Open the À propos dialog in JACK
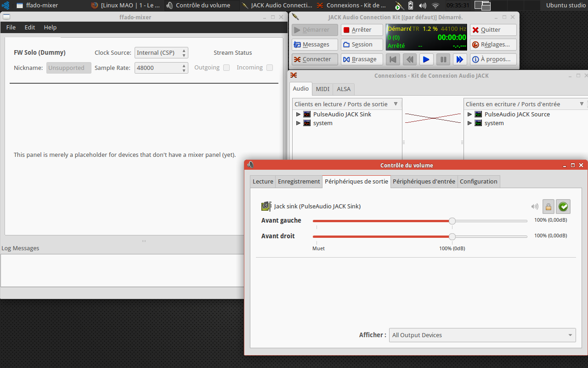This screenshot has width=588, height=368. point(493,59)
